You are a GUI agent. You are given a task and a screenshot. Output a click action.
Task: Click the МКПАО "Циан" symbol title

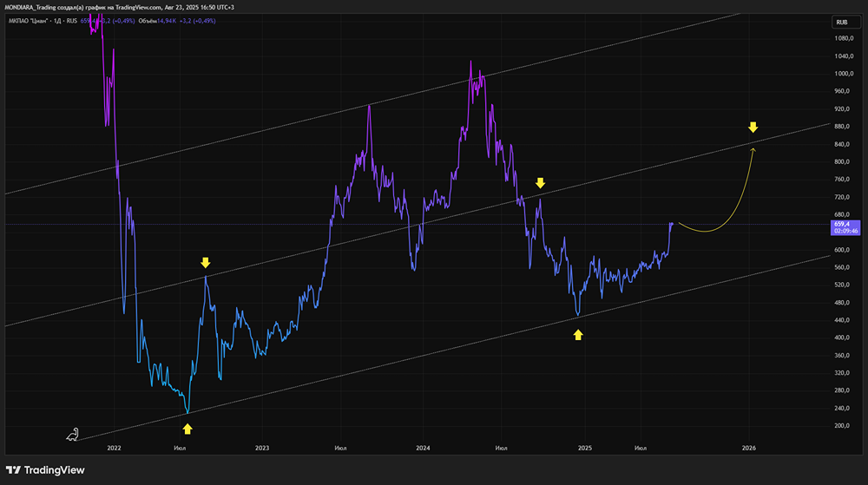[x=29, y=21]
